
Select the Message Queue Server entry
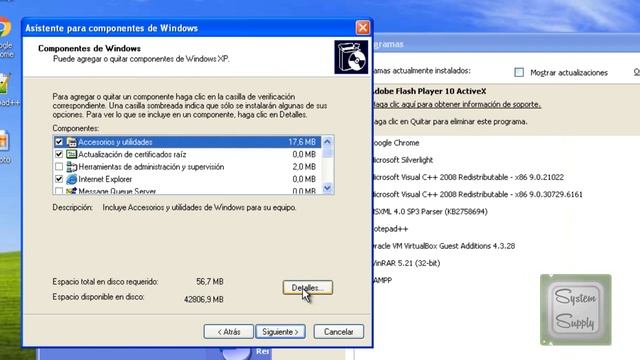(x=117, y=191)
